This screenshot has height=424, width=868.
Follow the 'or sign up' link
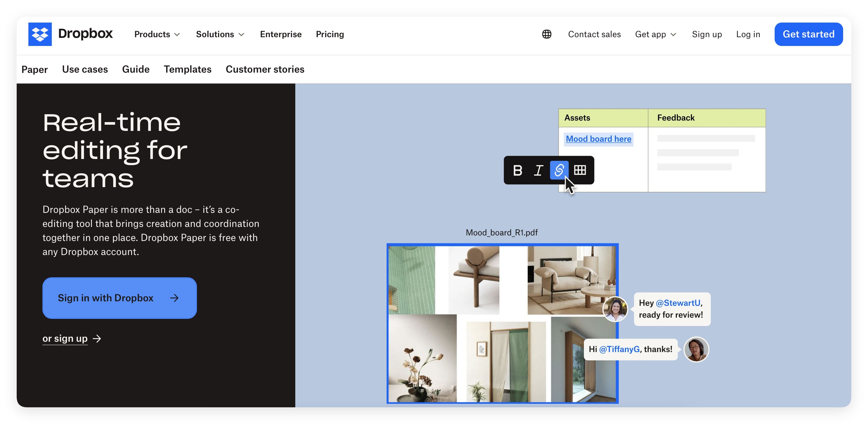(65, 338)
